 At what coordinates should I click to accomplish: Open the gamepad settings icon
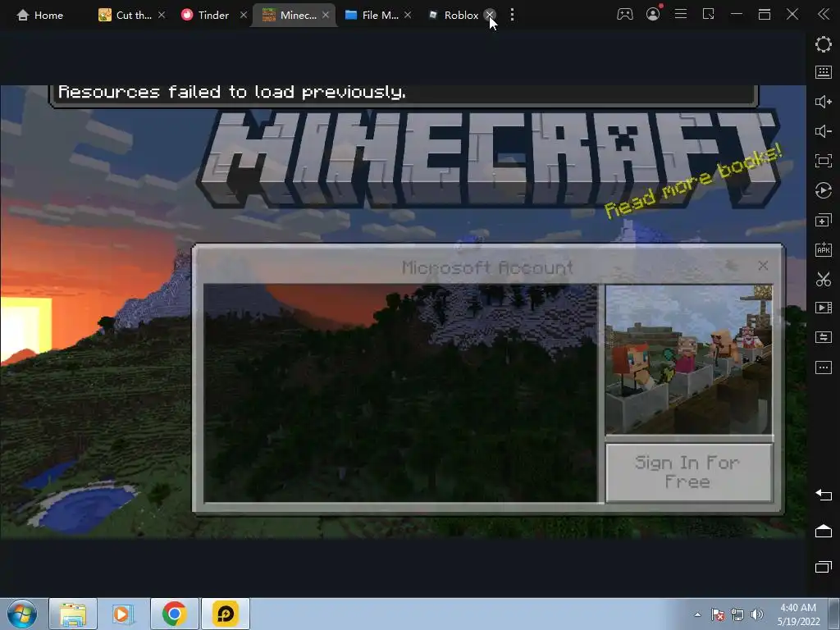click(624, 15)
